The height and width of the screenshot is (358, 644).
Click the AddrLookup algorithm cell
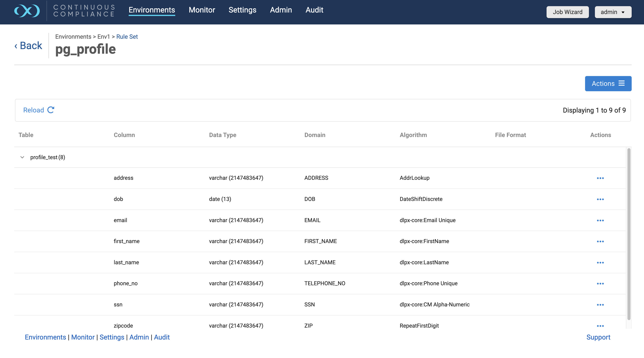click(x=414, y=178)
